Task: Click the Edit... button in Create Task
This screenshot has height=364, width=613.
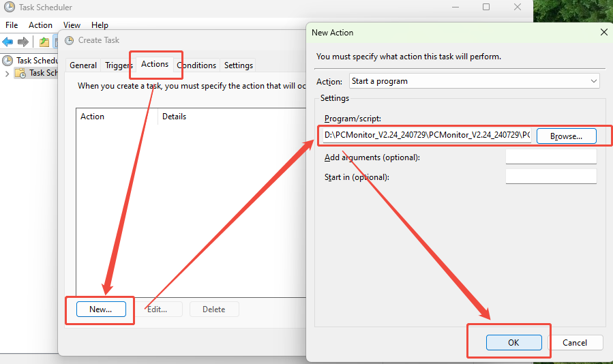Action: click(x=157, y=309)
